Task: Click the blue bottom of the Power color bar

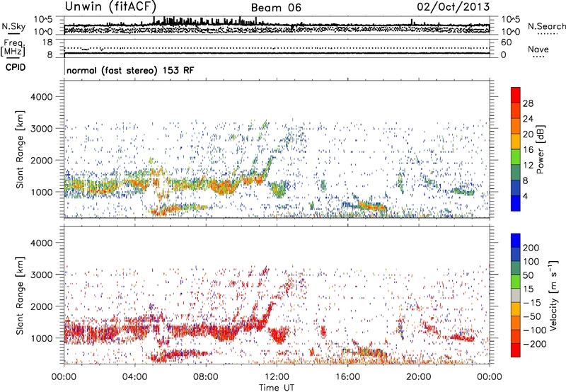Action: [516, 203]
